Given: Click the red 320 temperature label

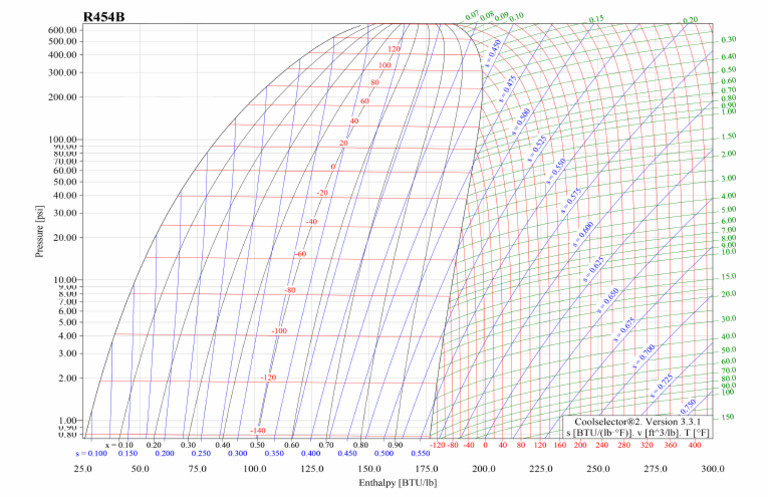Looking at the screenshot, I should tap(647, 445).
